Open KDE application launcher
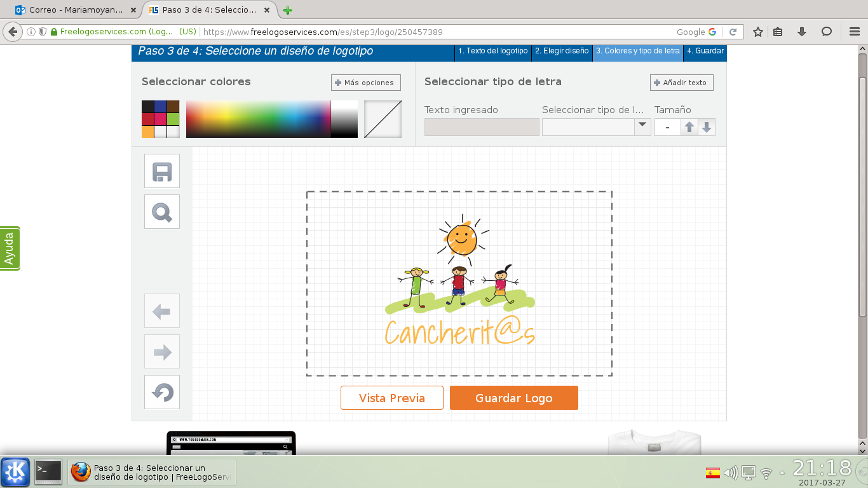 15,472
